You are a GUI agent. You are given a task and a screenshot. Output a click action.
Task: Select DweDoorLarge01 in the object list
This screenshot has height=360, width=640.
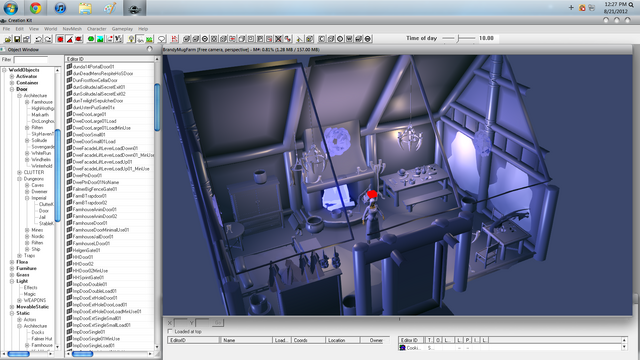[x=89, y=114]
